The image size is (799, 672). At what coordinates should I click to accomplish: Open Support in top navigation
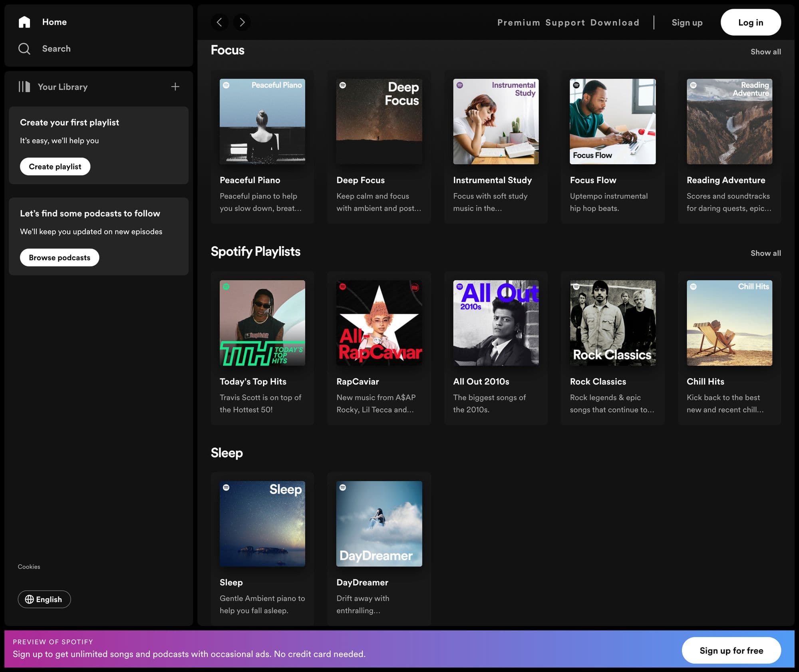coord(565,22)
